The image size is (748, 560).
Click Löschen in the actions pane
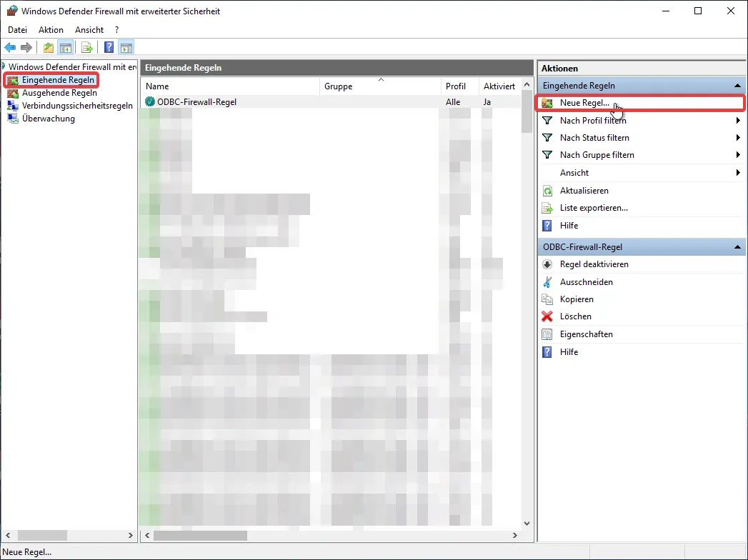575,316
